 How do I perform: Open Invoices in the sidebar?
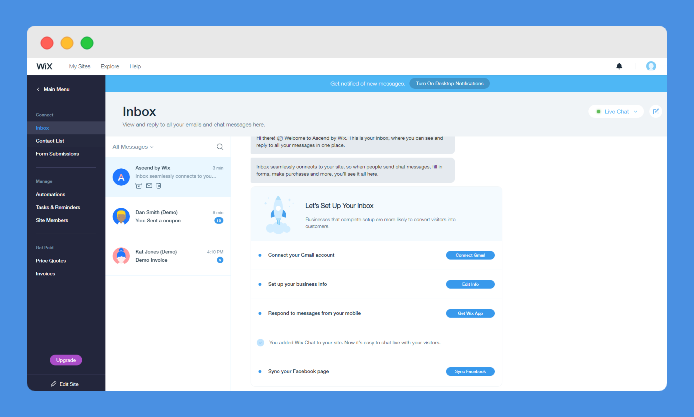click(x=46, y=274)
